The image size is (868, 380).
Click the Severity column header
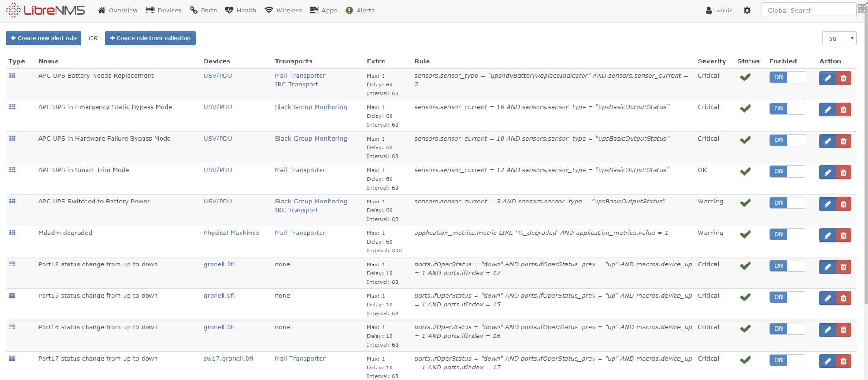(712, 61)
